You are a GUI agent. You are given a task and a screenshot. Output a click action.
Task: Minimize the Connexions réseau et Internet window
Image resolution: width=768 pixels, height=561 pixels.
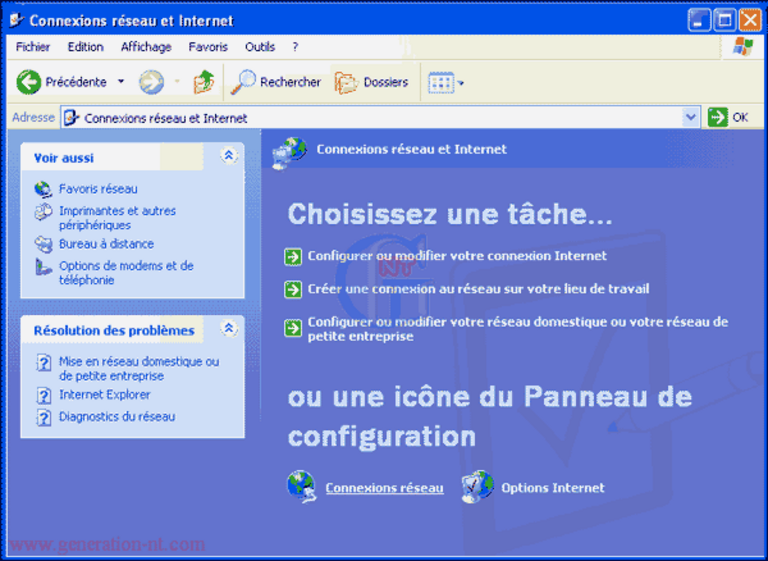tap(698, 20)
